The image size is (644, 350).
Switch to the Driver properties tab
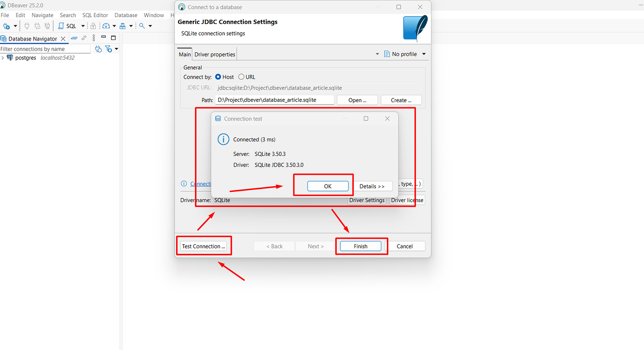pos(215,54)
